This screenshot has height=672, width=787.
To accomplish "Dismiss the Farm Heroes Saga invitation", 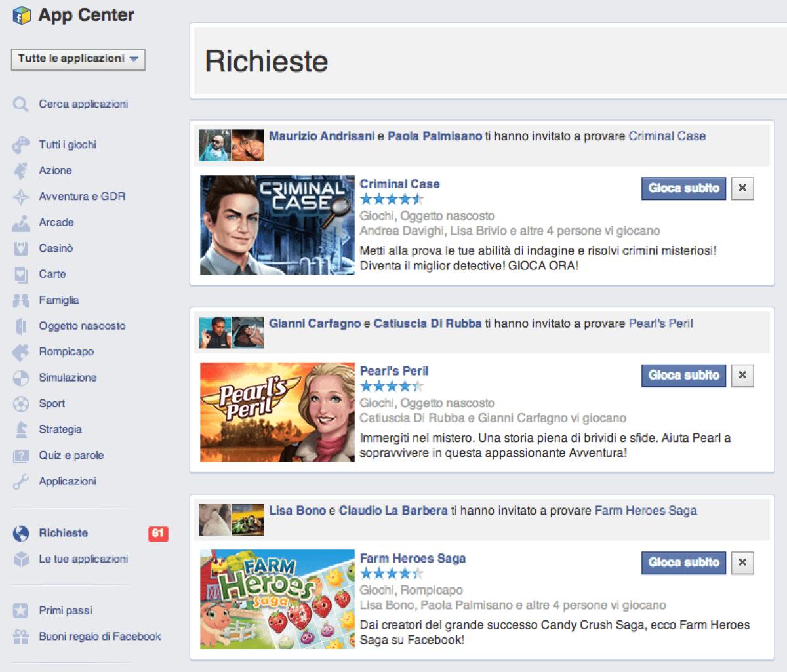I will [742, 563].
